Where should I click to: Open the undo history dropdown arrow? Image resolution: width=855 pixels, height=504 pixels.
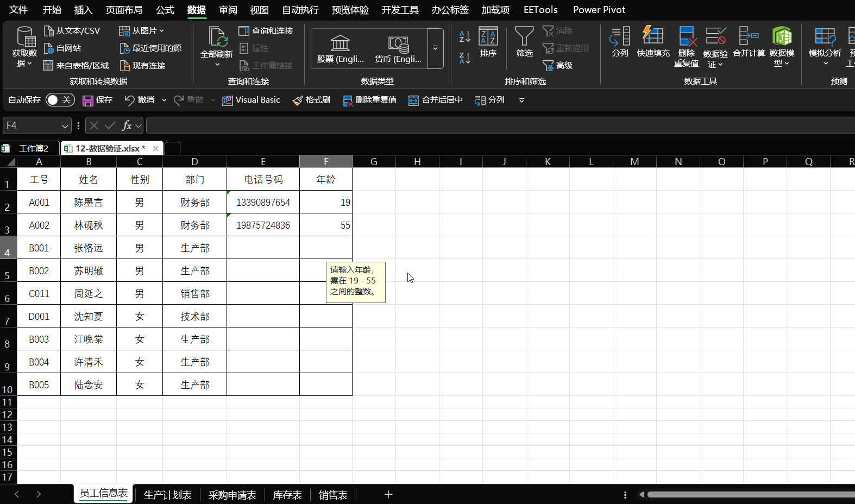[164, 100]
